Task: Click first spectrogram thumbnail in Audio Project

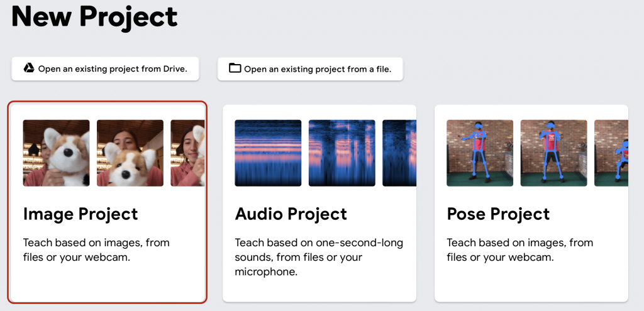Action: point(268,153)
